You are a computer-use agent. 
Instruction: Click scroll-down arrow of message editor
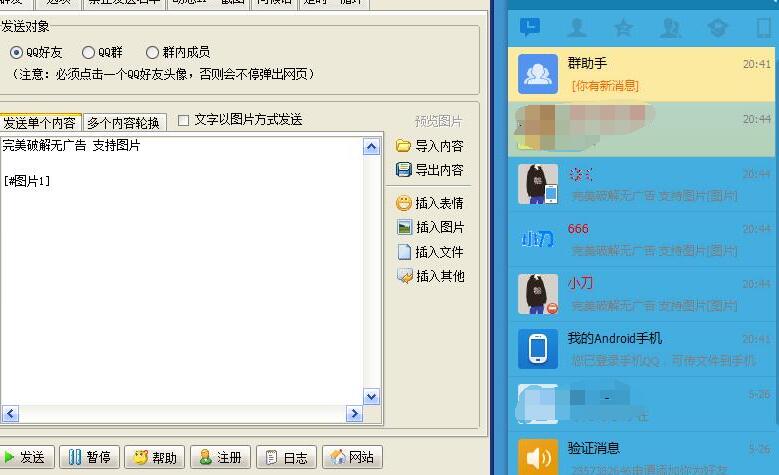[372, 396]
